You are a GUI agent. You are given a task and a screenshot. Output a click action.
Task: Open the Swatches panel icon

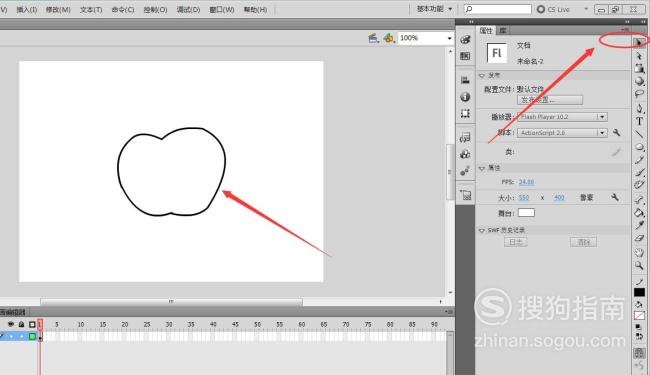coord(465,56)
